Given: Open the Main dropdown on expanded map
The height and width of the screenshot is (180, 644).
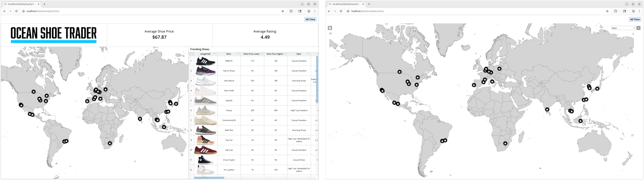Looking at the screenshot, I should (x=623, y=28).
